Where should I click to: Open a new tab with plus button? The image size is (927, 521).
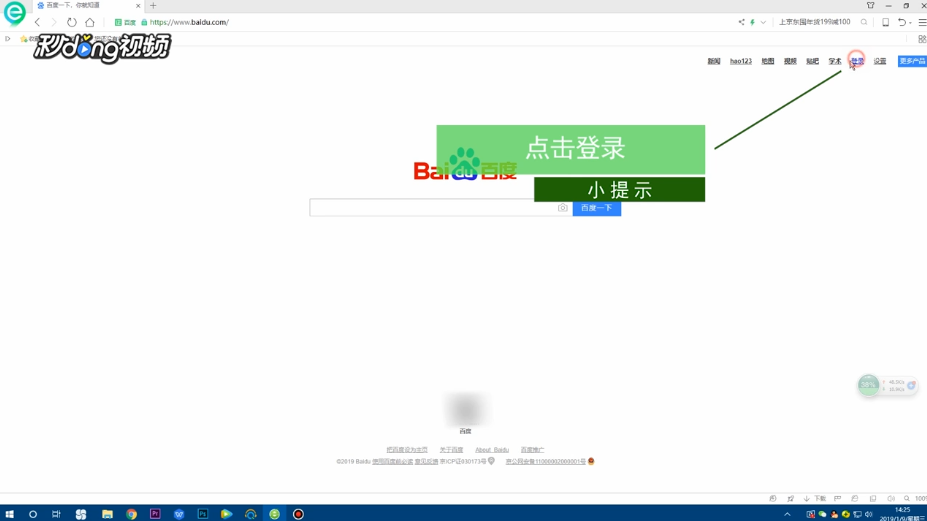pyautogui.click(x=153, y=5)
